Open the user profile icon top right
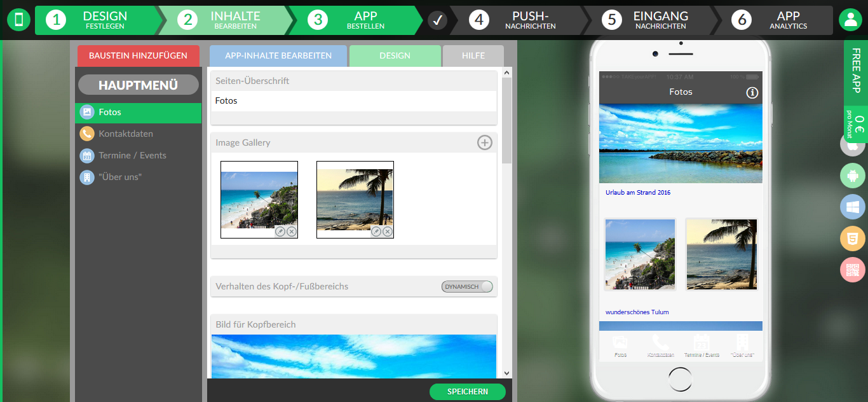The image size is (868, 402). tap(850, 20)
